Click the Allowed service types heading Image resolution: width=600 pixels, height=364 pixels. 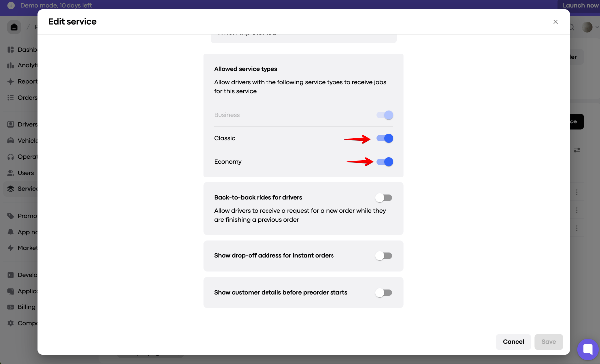246,69
